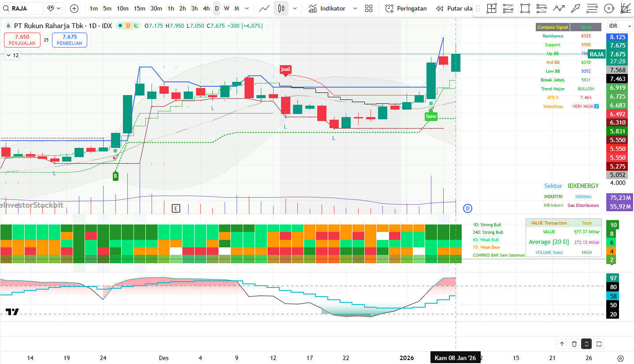634x364 pixels.
Task: Click the 2026 year label on time axis
Action: [407, 358]
